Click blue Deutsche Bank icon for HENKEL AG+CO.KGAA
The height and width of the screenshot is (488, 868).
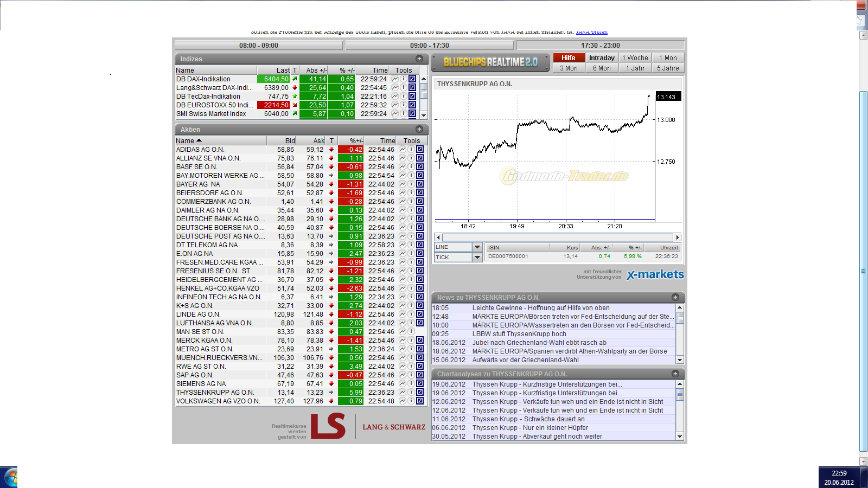pyautogui.click(x=420, y=288)
